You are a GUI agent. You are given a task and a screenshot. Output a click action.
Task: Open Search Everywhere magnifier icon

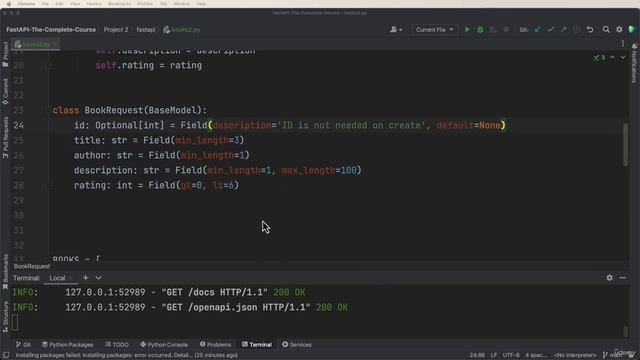606,29
